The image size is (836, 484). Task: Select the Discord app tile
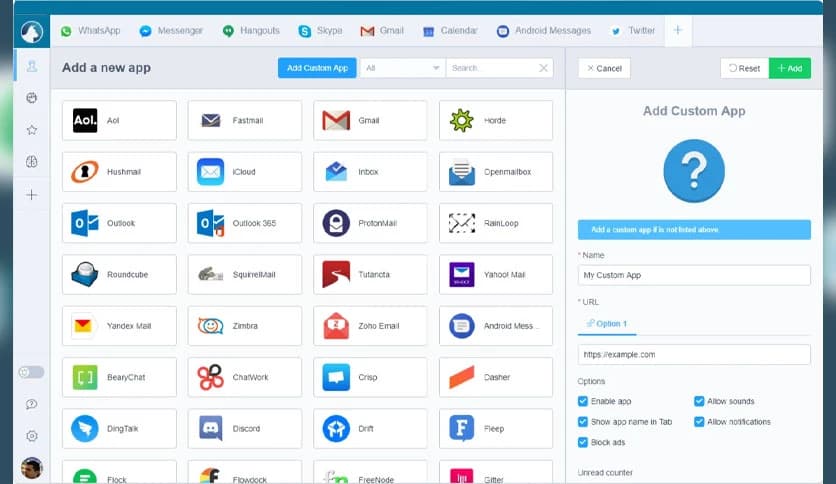click(x=245, y=429)
